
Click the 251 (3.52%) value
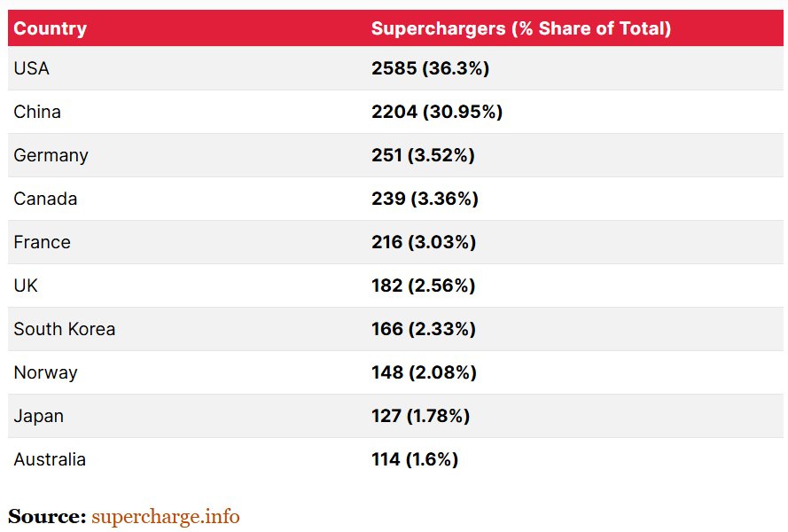[423, 155]
